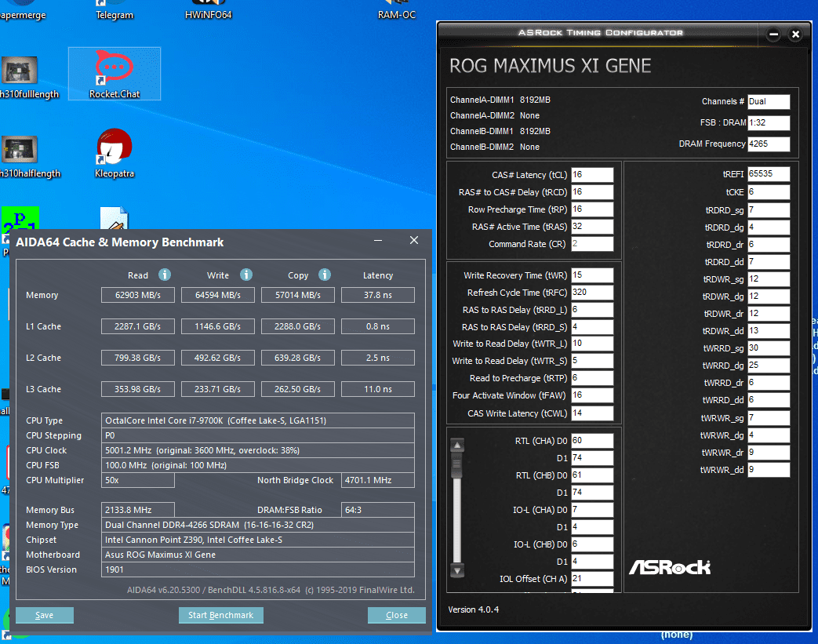Click Start Benchmark in AIDA64
The width and height of the screenshot is (818, 644).
tap(220, 615)
